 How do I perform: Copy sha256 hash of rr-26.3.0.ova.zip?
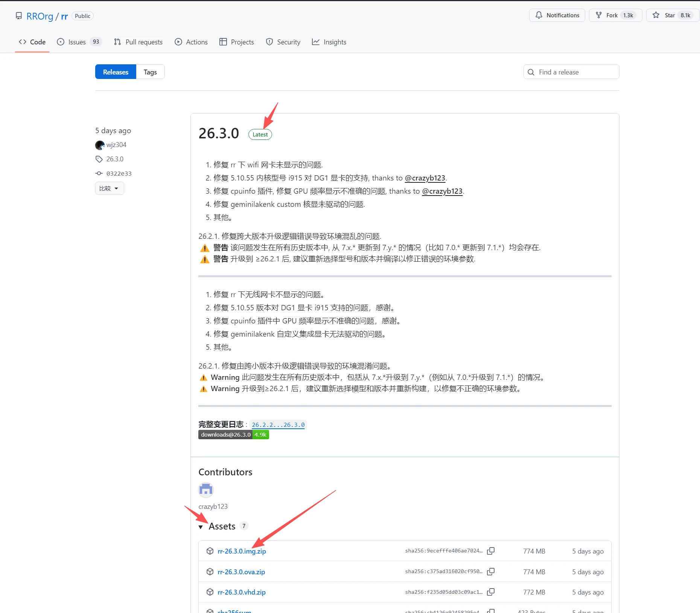coord(490,572)
